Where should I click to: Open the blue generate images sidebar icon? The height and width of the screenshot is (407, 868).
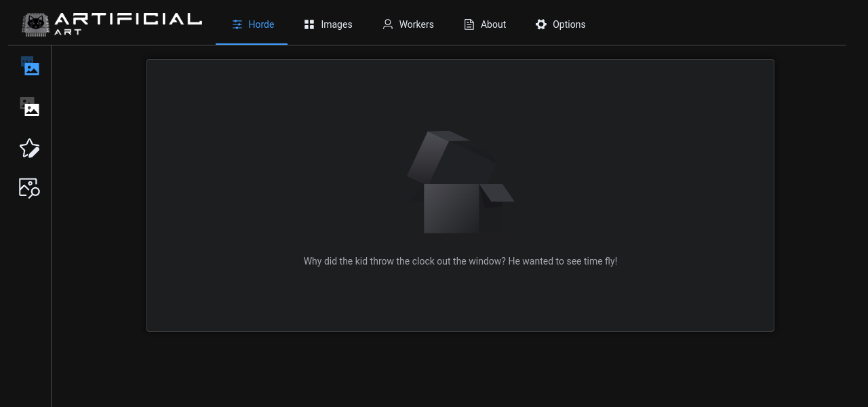click(x=30, y=66)
